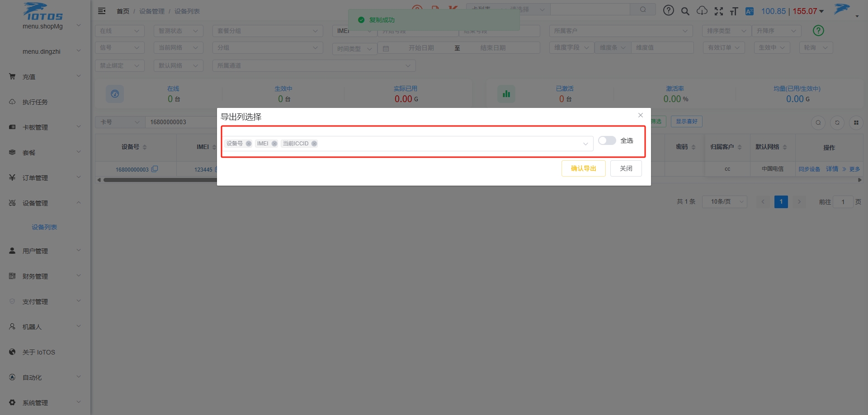This screenshot has height=415, width=868.
Task: Click the blue language translate icon
Action: 750,11
